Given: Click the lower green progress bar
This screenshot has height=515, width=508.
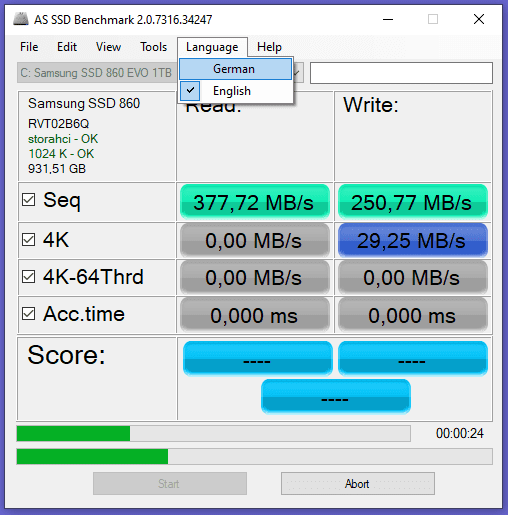Looking at the screenshot, I should click(254, 456).
